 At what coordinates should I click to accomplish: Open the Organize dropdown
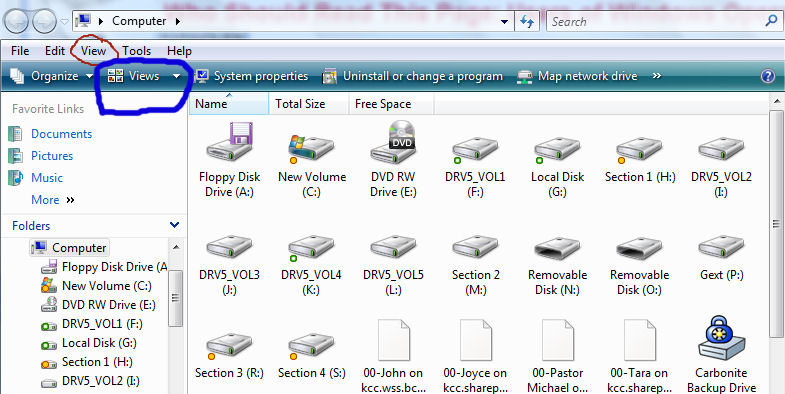52,76
